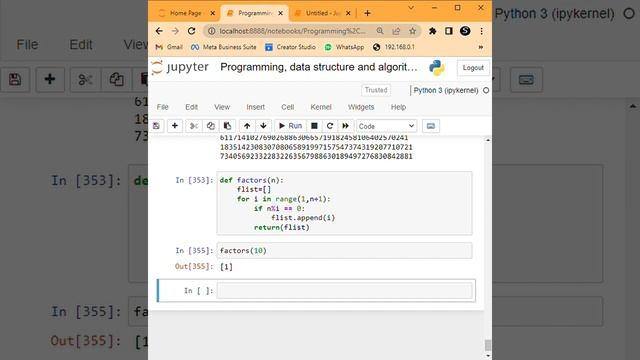Restart kernel and run all with the fast-forward icon
The height and width of the screenshot is (360, 640).
point(345,126)
